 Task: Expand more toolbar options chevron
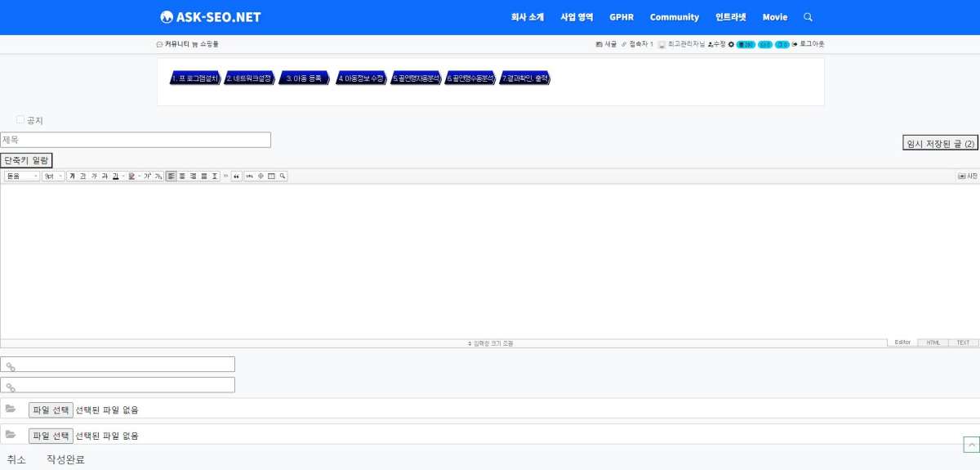[225, 176]
